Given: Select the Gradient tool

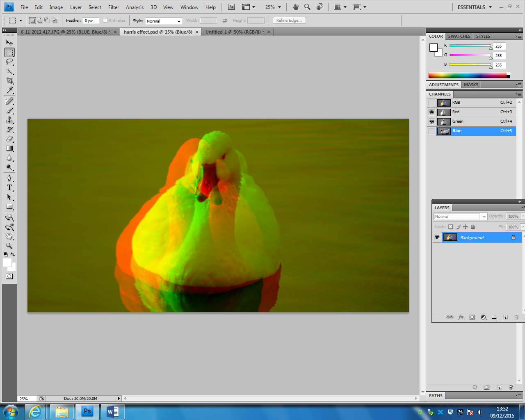Looking at the screenshot, I should [x=9, y=148].
